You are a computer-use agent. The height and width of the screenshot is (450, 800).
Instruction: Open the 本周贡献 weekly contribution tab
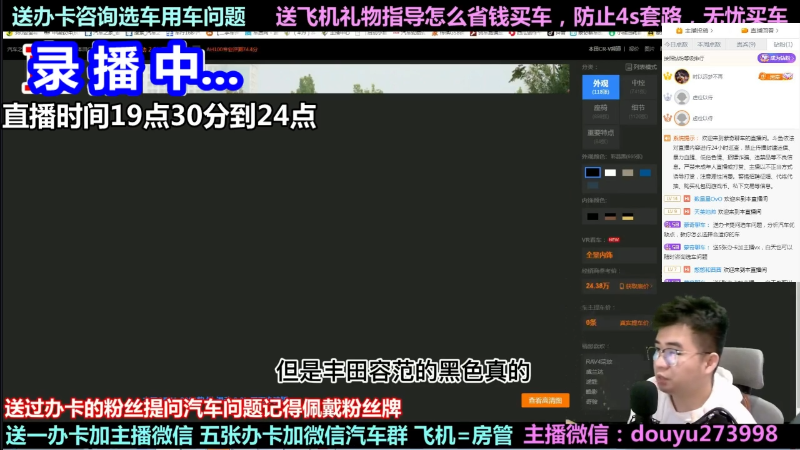(x=709, y=45)
